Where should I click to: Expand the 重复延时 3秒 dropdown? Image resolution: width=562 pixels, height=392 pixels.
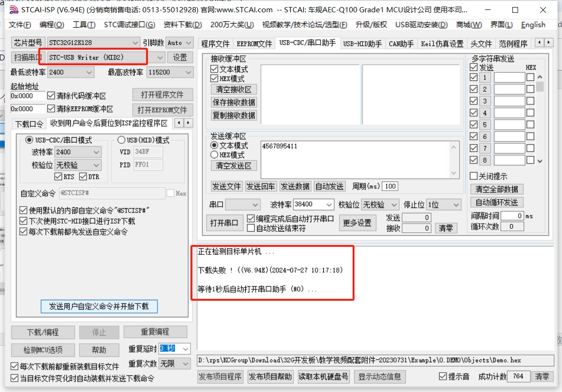186,348
